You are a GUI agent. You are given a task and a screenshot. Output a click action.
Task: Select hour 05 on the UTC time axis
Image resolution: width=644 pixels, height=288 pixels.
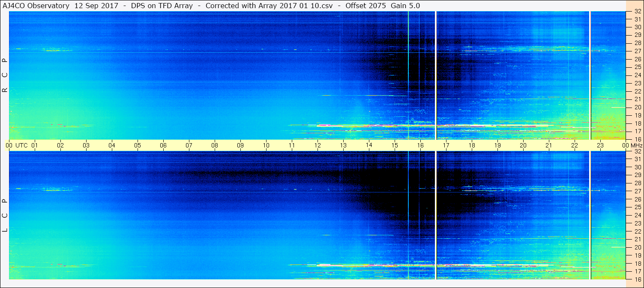(x=138, y=146)
